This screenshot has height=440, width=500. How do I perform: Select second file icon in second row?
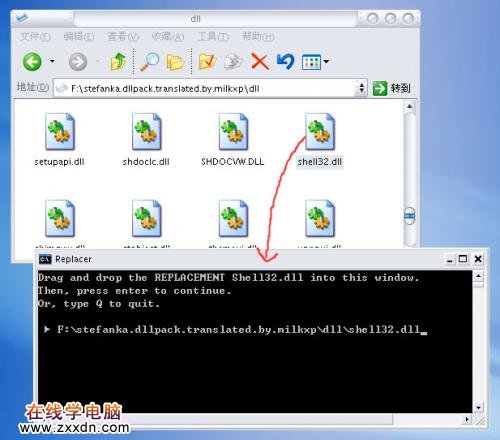pyautogui.click(x=146, y=218)
